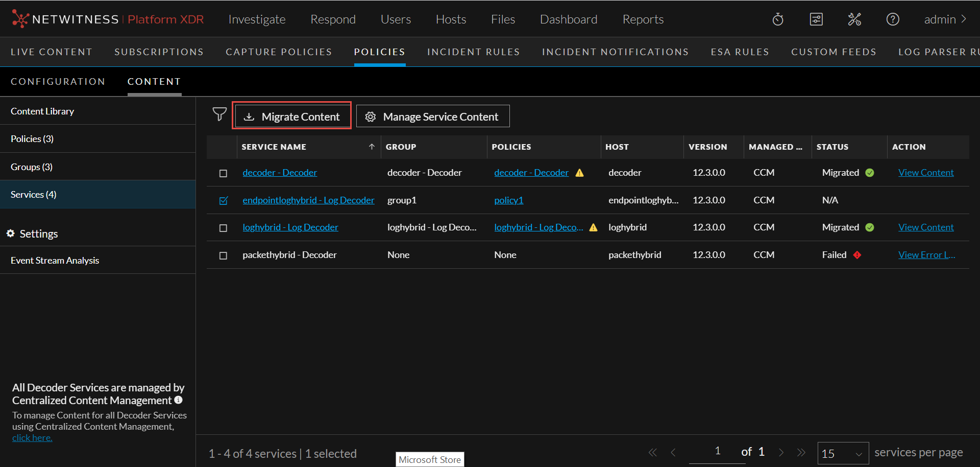
Task: Open View Error Log link for packethybrid
Action: (x=926, y=255)
